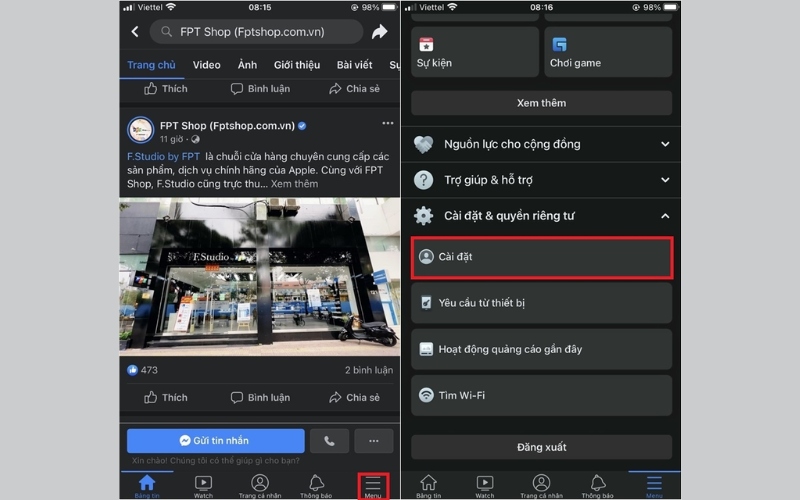Tap the Nguồn lực cho cộng đồng chevron
Screen dimensions: 800x500
click(x=665, y=144)
